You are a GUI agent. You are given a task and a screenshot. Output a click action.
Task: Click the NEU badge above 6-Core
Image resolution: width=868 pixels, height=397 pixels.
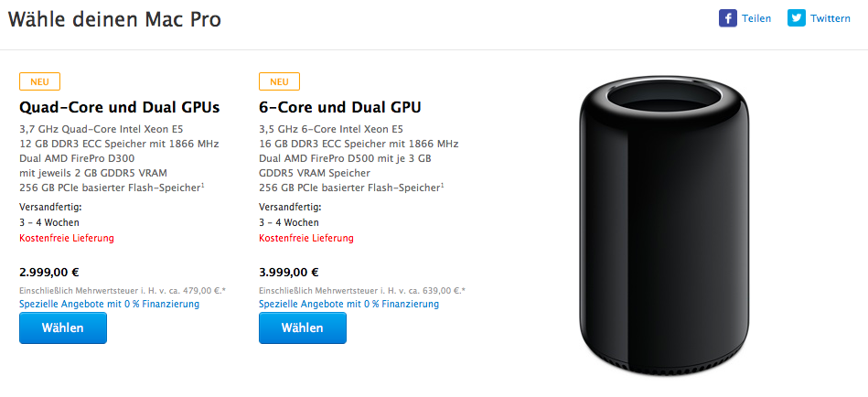click(x=279, y=81)
